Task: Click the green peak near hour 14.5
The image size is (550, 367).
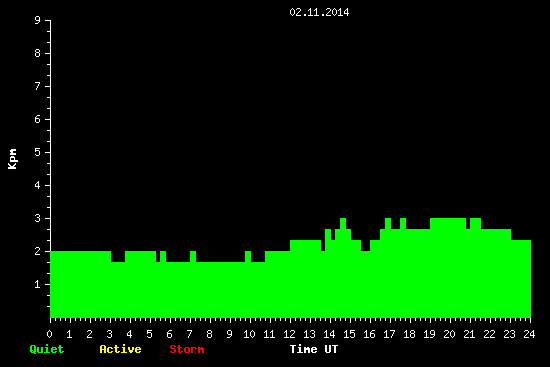Action: (x=343, y=223)
